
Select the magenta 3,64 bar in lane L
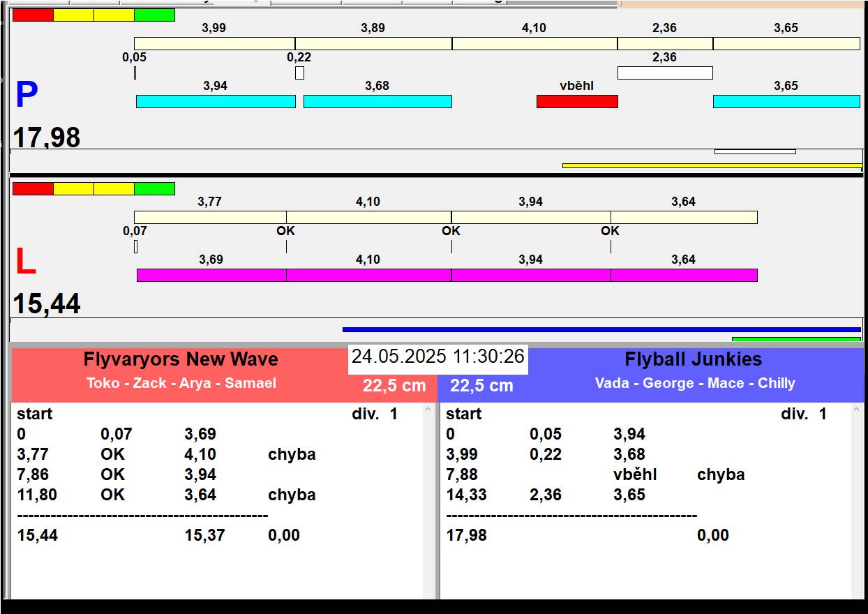pos(684,275)
